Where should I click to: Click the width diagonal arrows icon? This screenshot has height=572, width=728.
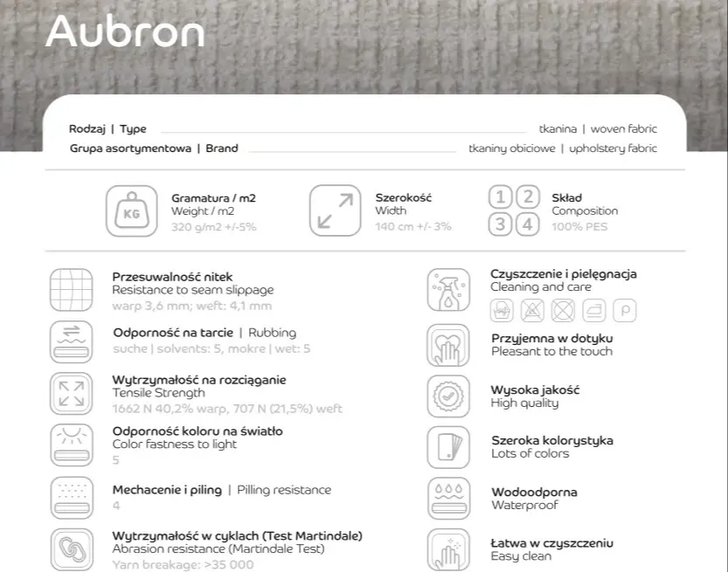(x=336, y=210)
